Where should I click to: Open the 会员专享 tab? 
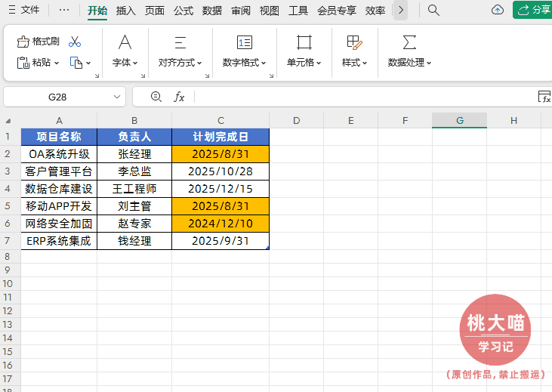coord(337,11)
